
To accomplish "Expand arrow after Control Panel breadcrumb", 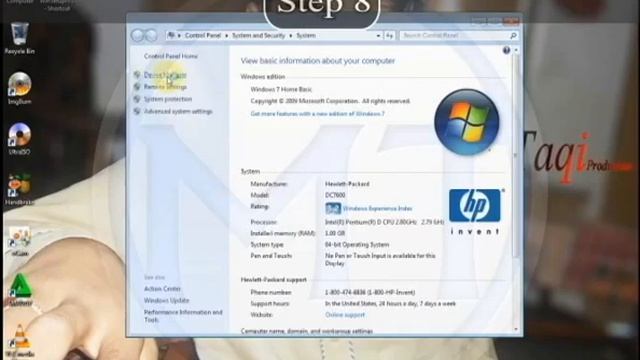I will point(226,36).
